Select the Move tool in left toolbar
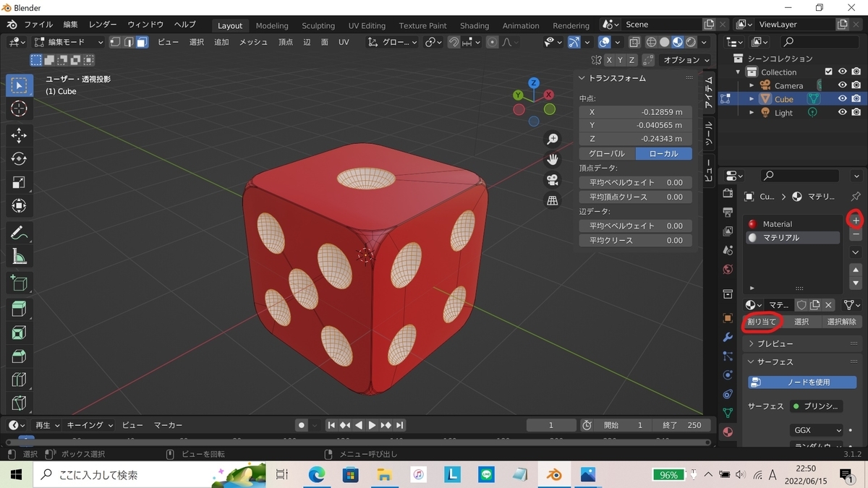 click(x=20, y=135)
